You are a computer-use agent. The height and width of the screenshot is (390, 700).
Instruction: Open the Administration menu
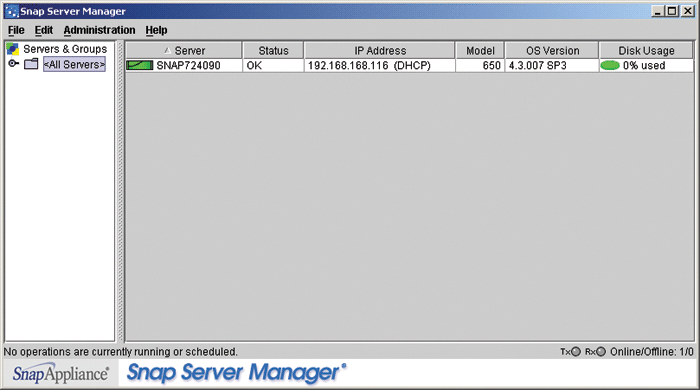99,30
